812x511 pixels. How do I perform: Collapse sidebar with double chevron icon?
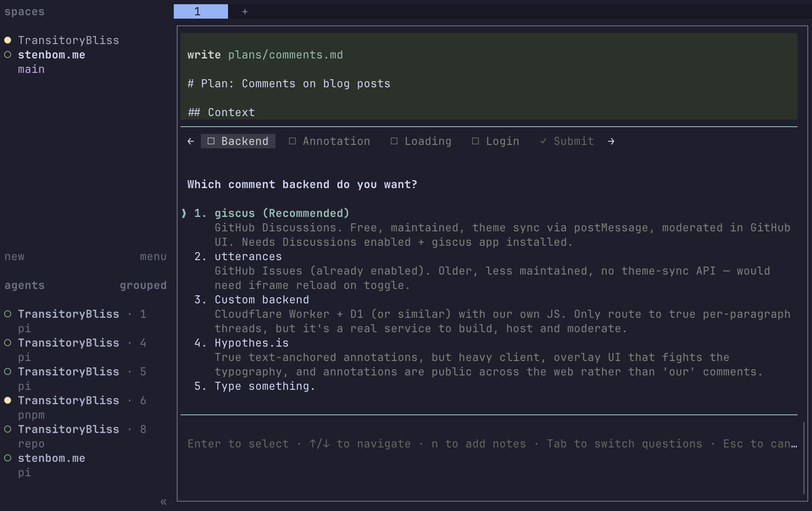click(164, 502)
